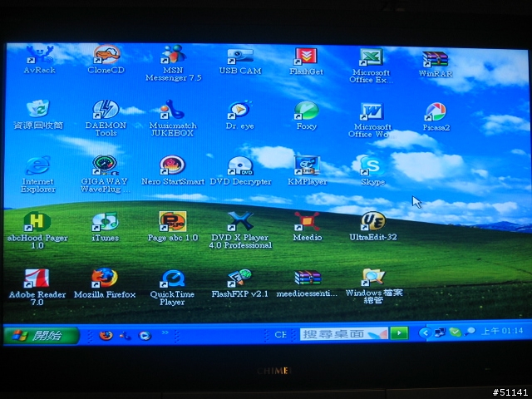Click the Musicmatch Quick Launch icon
Viewport: 532px width, 399px height.
[x=126, y=336]
